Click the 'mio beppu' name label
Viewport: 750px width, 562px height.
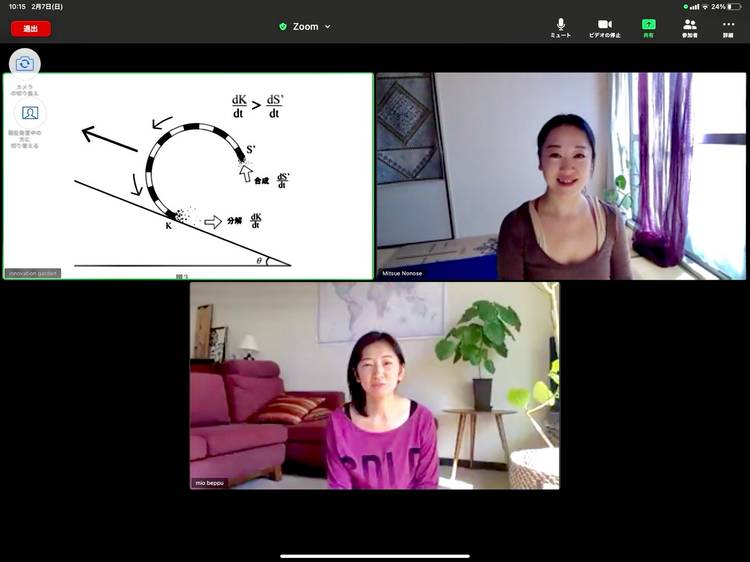(x=211, y=483)
